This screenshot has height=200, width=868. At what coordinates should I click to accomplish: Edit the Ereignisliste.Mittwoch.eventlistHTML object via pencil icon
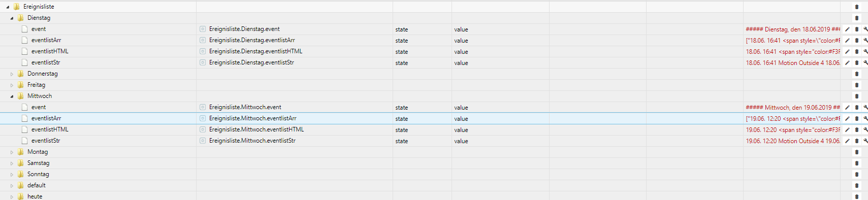click(847, 130)
